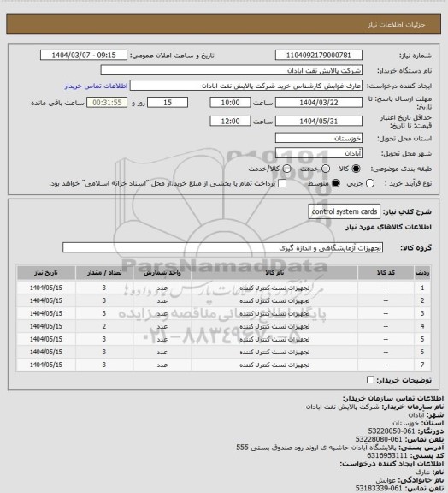Viewport: 448px width, 493px height.
Task: Click the need date in row 1
Action: point(46,288)
